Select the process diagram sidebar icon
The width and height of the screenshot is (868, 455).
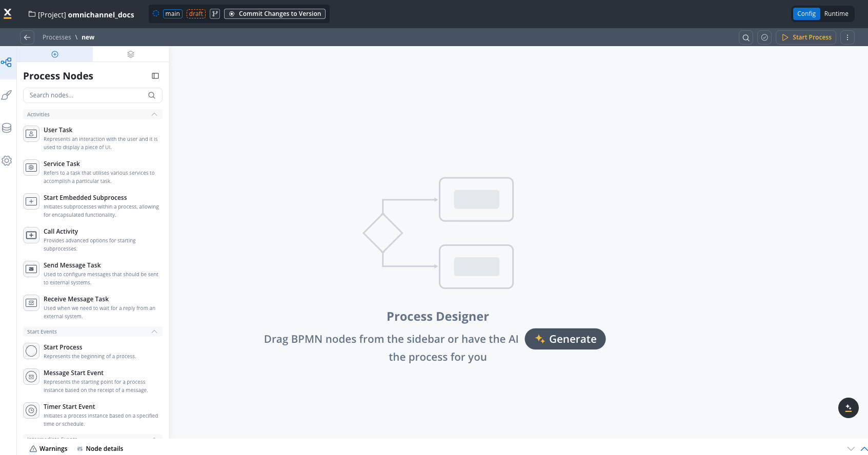[7, 63]
